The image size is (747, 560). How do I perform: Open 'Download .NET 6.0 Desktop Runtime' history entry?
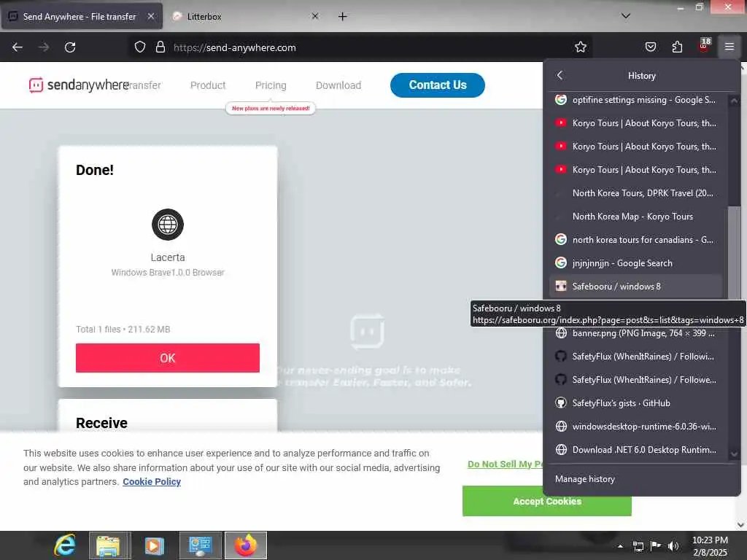click(x=636, y=449)
